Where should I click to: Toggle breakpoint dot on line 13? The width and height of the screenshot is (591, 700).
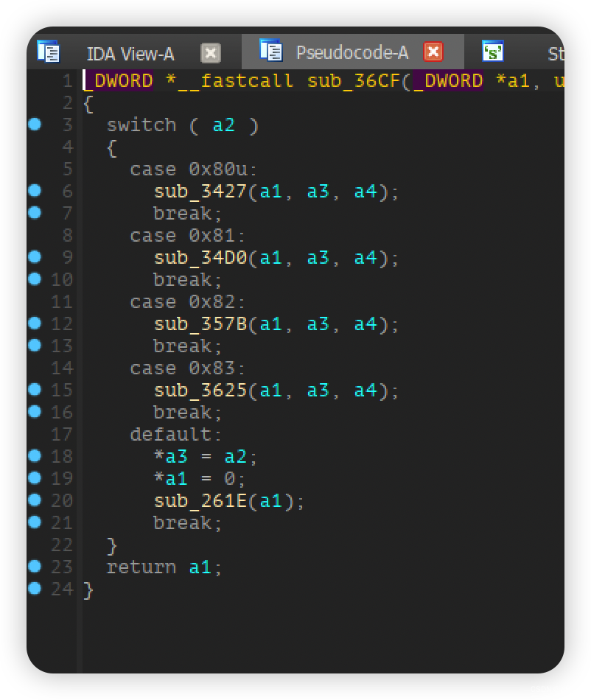pyautogui.click(x=35, y=345)
